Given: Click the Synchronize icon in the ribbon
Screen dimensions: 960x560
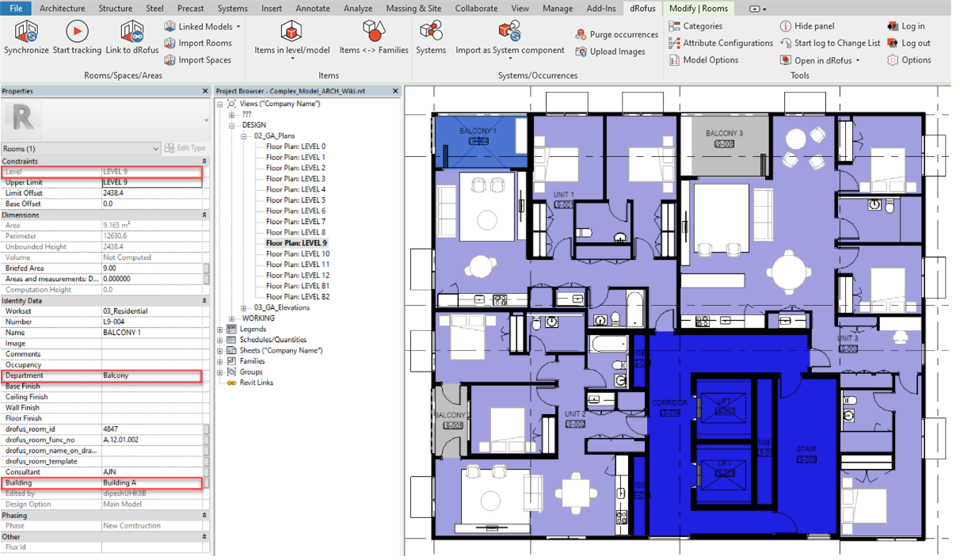Looking at the screenshot, I should (x=26, y=32).
